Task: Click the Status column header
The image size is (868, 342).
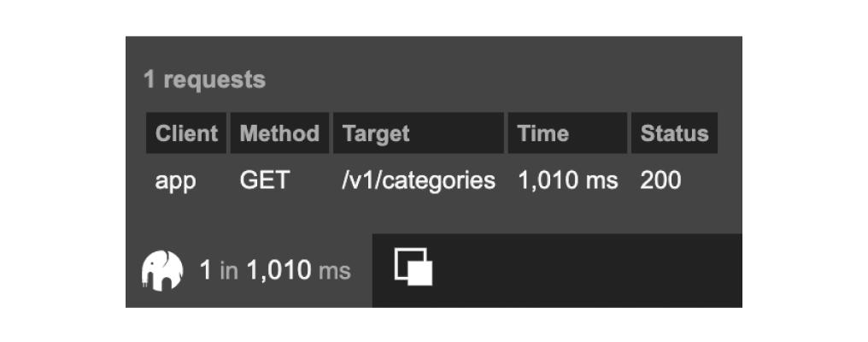Action: 674,133
